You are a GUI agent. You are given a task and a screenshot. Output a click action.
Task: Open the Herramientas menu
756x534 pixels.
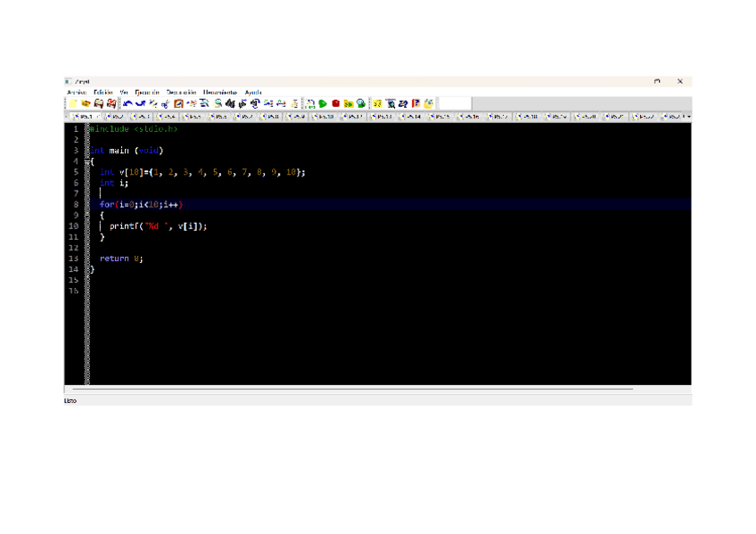point(219,92)
